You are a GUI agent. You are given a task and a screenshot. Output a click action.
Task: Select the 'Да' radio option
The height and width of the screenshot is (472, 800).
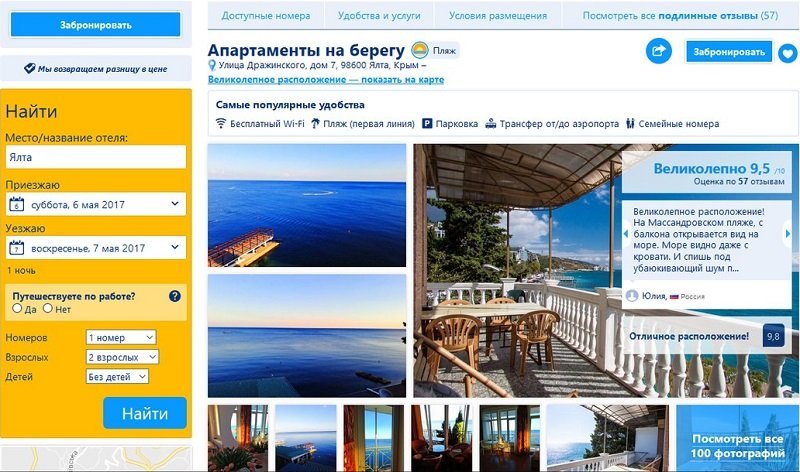pyautogui.click(x=17, y=308)
